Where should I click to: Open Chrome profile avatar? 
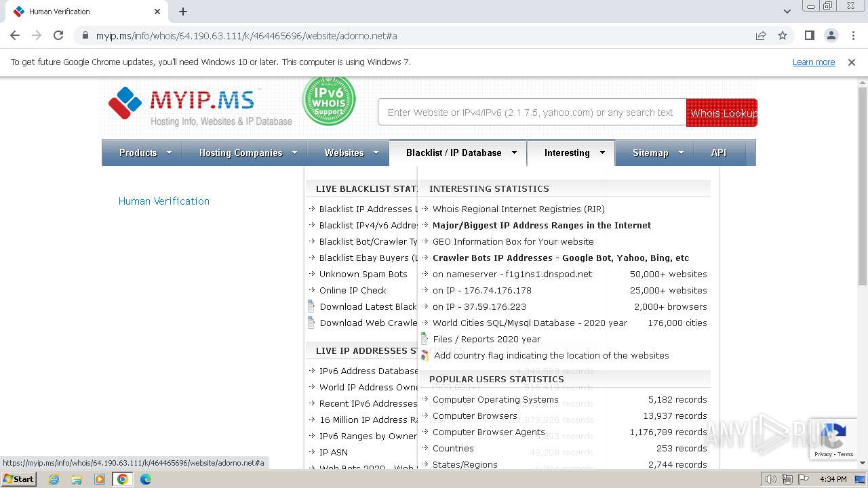click(x=831, y=35)
